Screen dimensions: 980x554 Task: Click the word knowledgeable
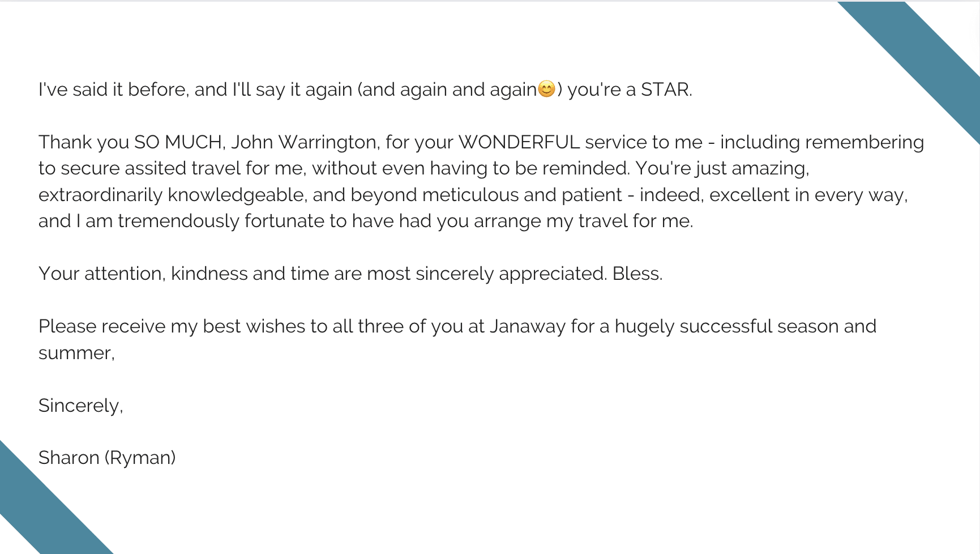237,195
